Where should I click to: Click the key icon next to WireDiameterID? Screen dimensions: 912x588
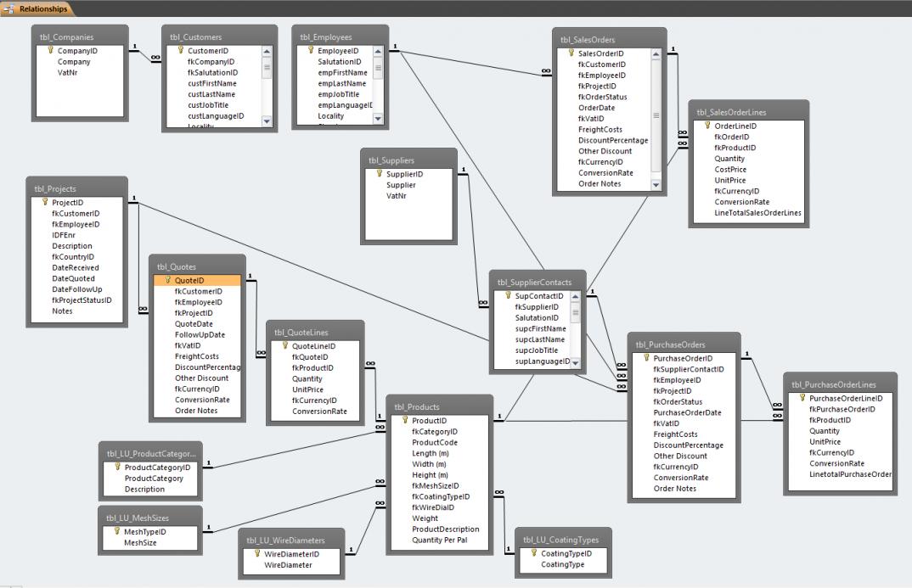(x=257, y=553)
